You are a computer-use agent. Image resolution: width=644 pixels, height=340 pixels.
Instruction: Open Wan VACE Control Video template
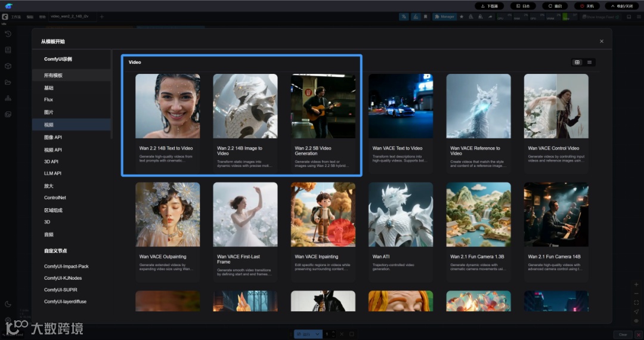click(x=556, y=123)
